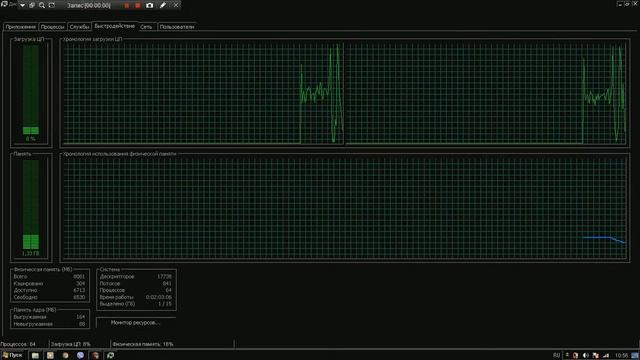Click the RU language indicator in tray
640x360 pixels.
(556, 356)
